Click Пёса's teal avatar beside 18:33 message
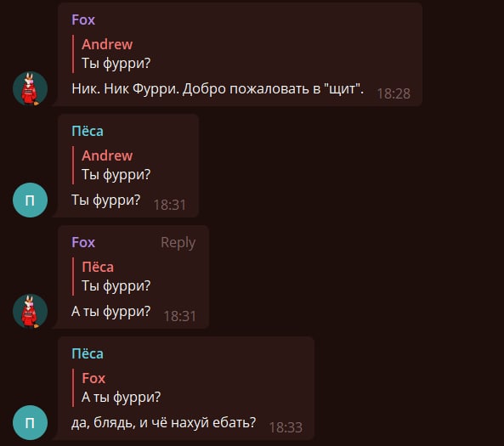504x446 pixels. click(x=31, y=422)
